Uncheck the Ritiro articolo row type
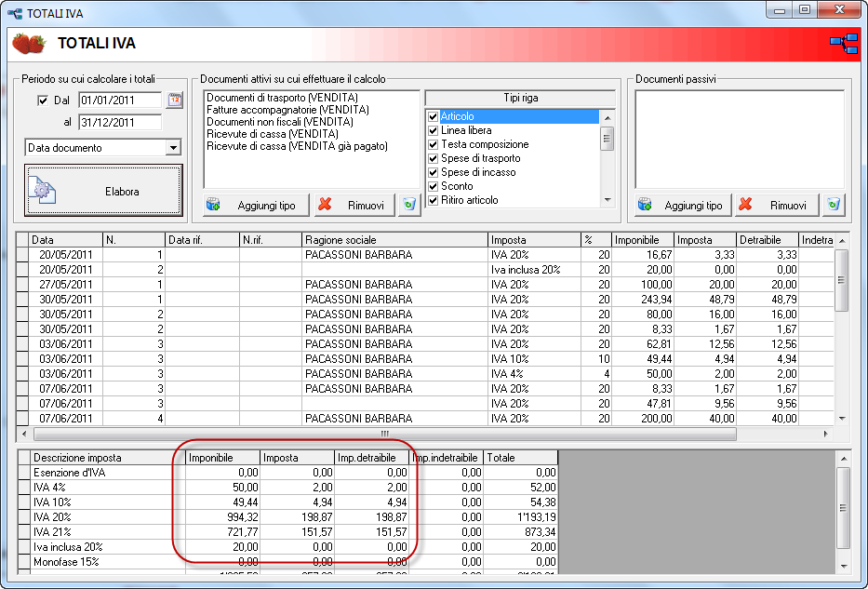The height and width of the screenshot is (589, 868). 434,200
